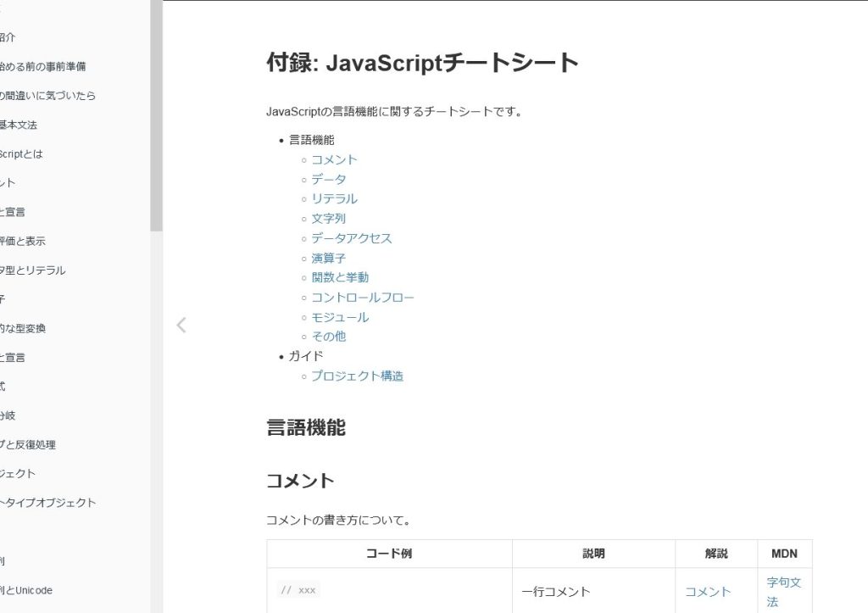Go to the データアクセス section
This screenshot has width=868, height=613.
[351, 238]
